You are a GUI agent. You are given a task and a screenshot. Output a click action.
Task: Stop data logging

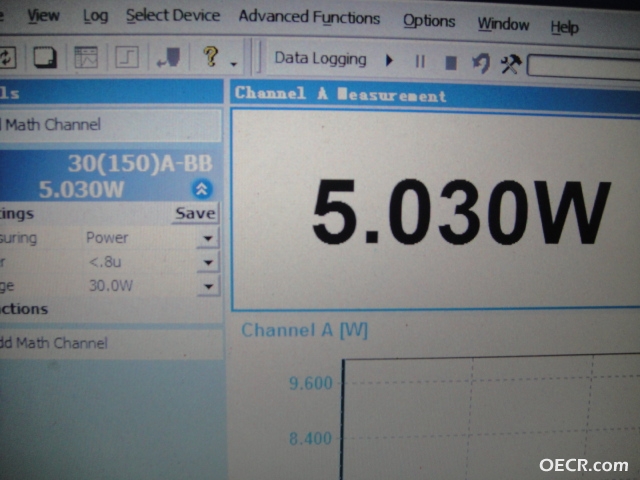(x=451, y=63)
